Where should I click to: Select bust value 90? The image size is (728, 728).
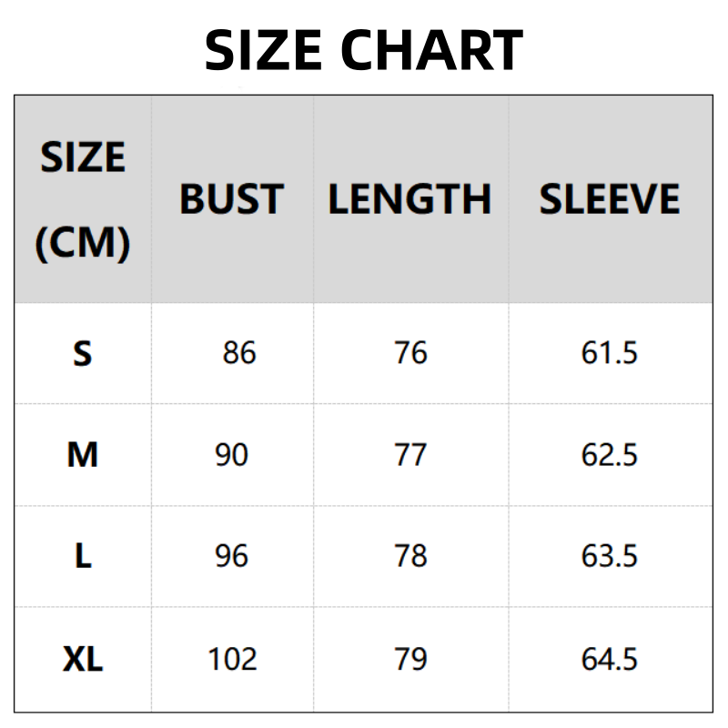tap(232, 455)
